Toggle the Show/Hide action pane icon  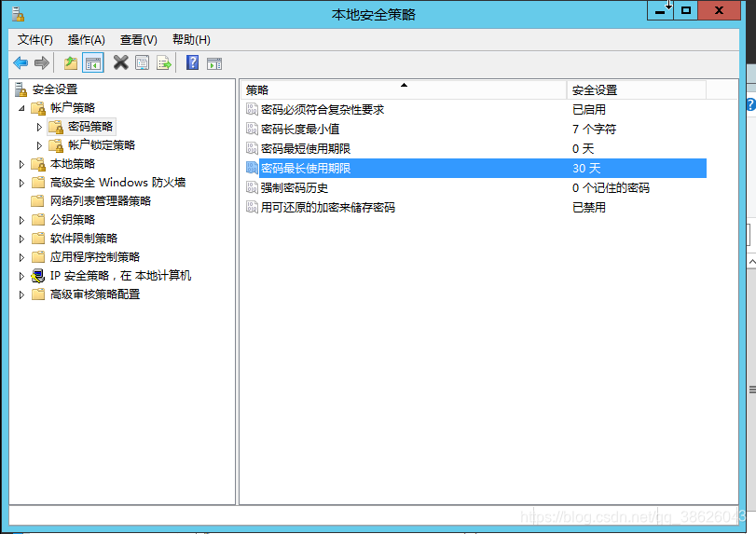pos(214,63)
